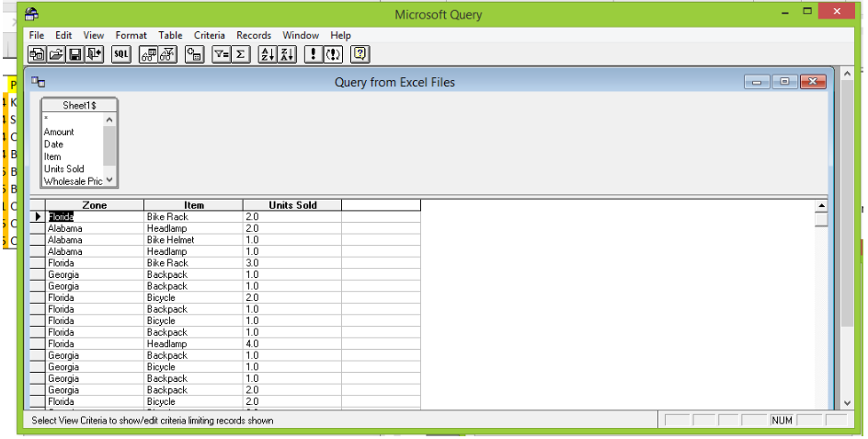Click the query window control icon left of title
Viewport: 868px width, 439px height.
pos(39,82)
